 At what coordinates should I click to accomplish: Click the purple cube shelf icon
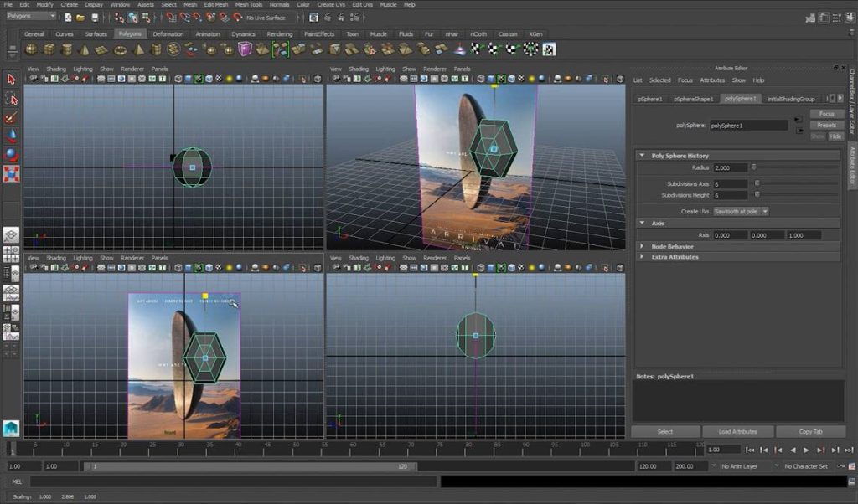tap(245, 49)
